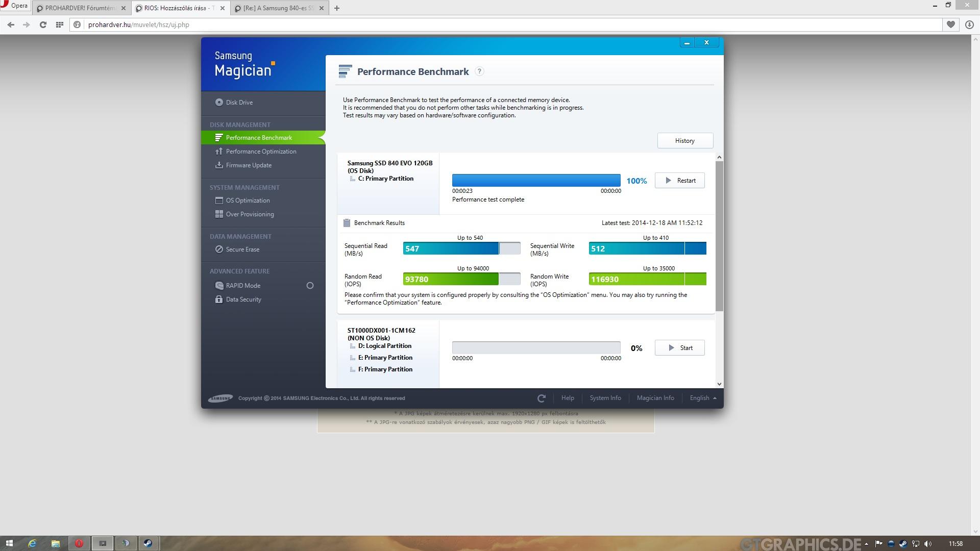Click the Latest test timestamp text
The width and height of the screenshot is (980, 551).
click(x=652, y=223)
